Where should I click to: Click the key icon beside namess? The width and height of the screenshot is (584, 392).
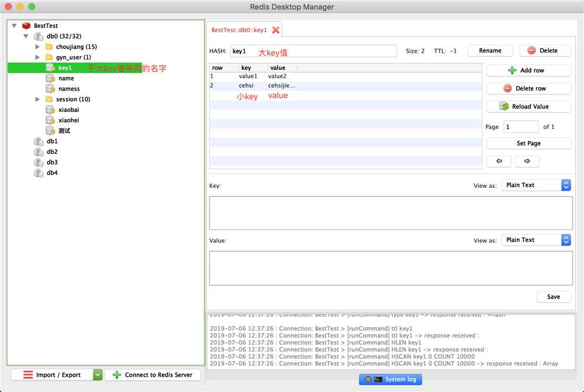click(50, 89)
